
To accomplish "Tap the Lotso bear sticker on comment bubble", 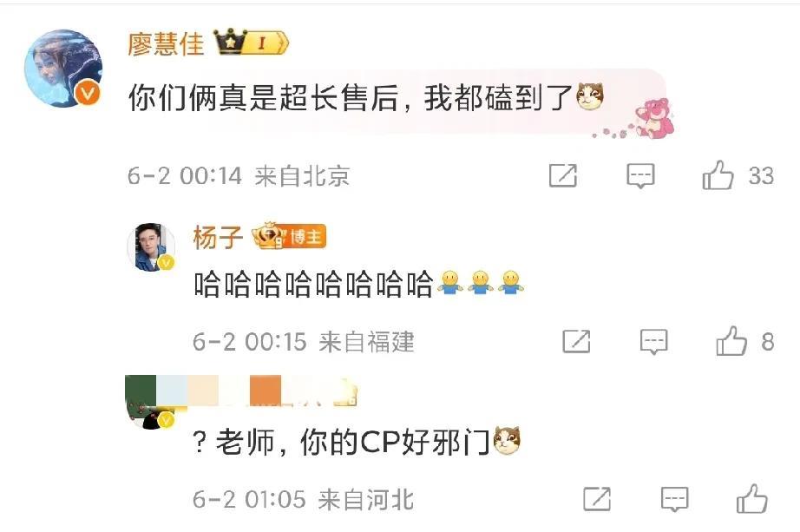I will (655, 118).
